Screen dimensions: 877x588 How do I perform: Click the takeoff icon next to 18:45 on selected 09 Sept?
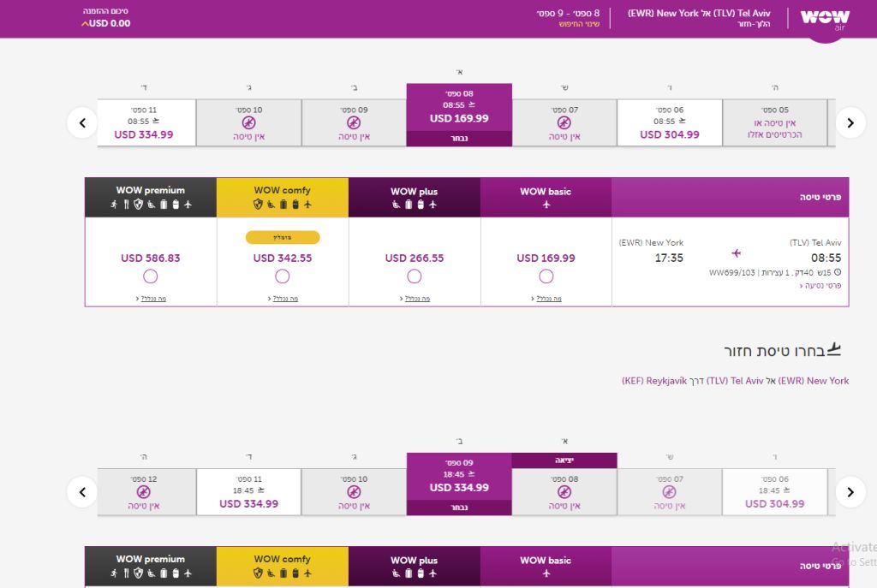(472, 474)
